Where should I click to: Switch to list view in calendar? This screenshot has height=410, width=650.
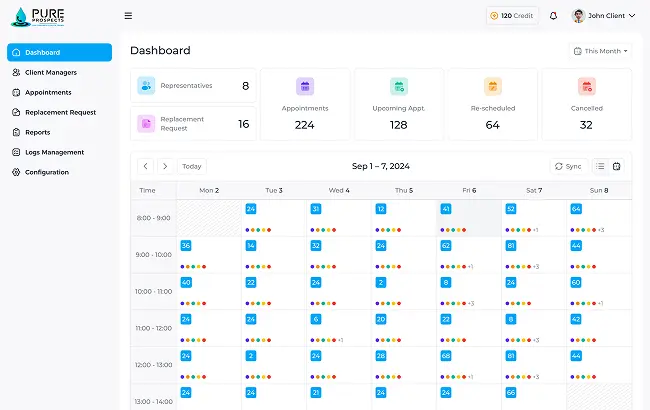tap(600, 166)
